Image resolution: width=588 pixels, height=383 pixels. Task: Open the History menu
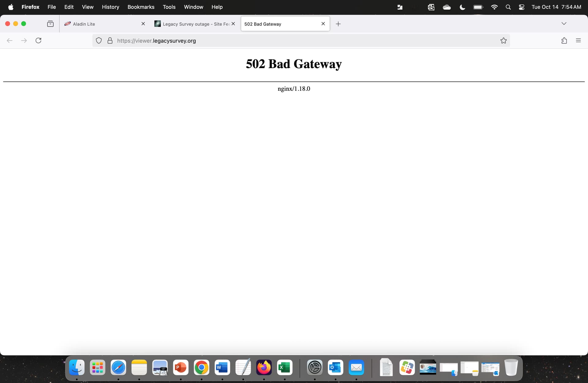click(110, 7)
